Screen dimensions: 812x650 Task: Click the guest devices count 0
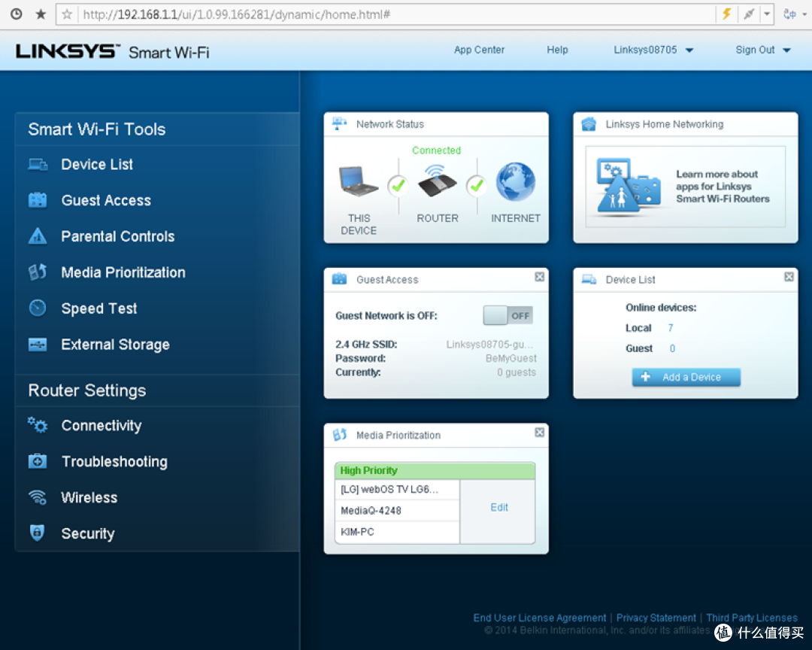(672, 348)
